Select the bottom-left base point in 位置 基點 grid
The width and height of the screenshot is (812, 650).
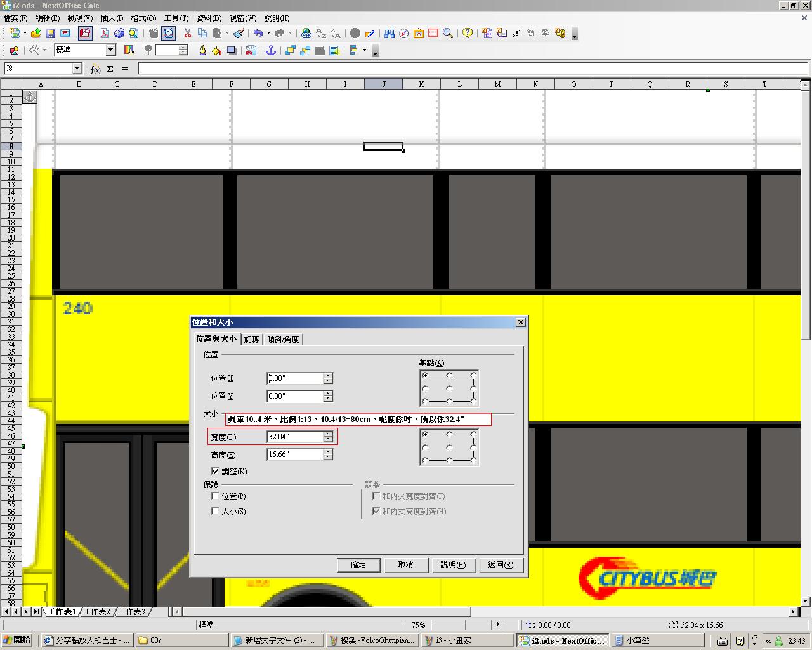pyautogui.click(x=425, y=401)
